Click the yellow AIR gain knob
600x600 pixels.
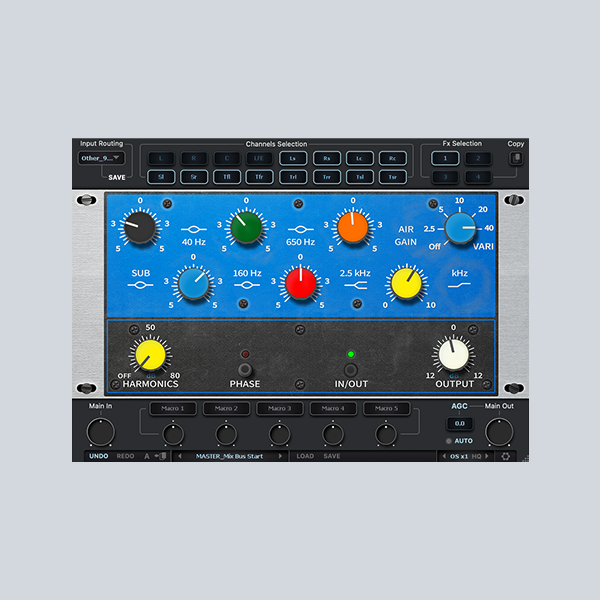pos(406,284)
